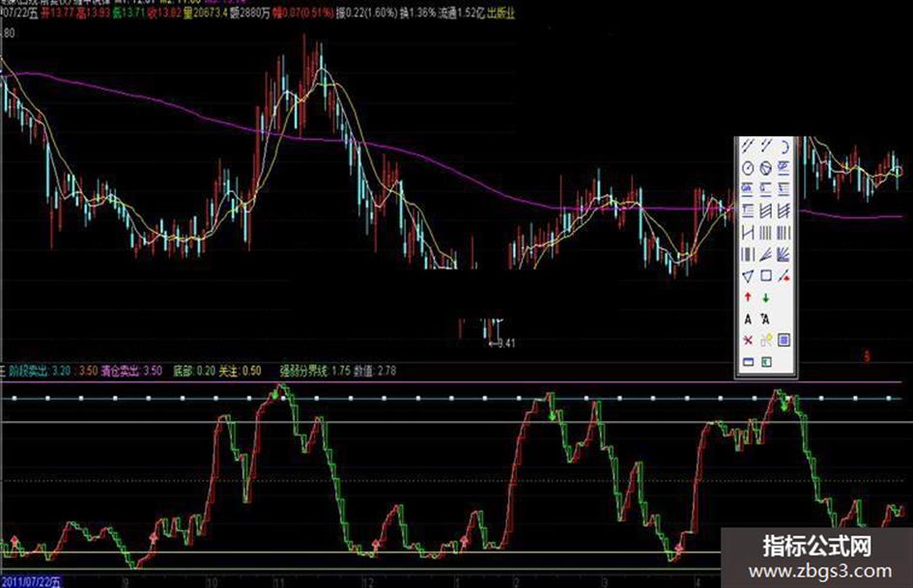Click the 9.41 lowest price label
The height and width of the screenshot is (588, 913).
502,344
